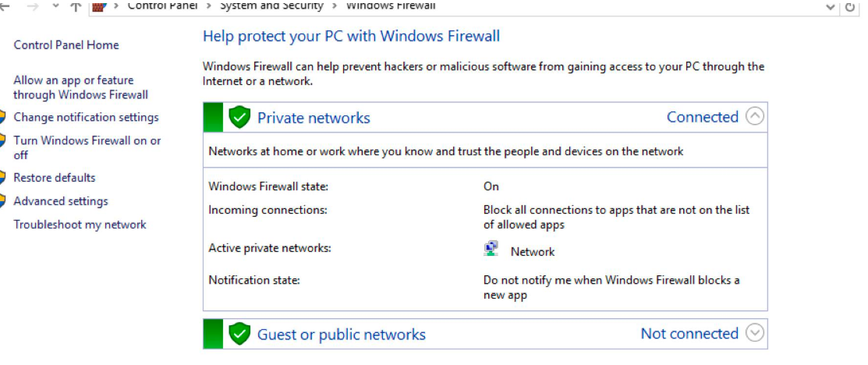This screenshot has height=365, width=868.
Task: Expand the Guest or public networks section
Action: [754, 333]
